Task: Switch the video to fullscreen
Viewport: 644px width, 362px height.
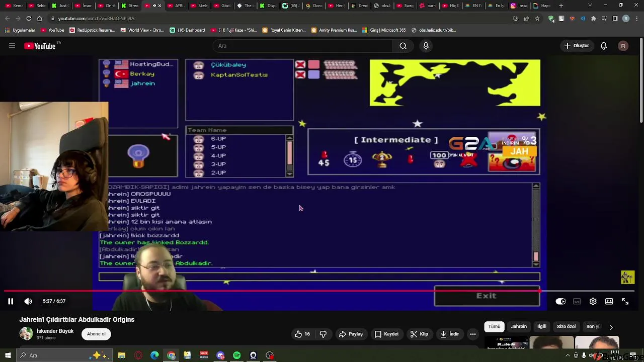Action: coord(625,302)
